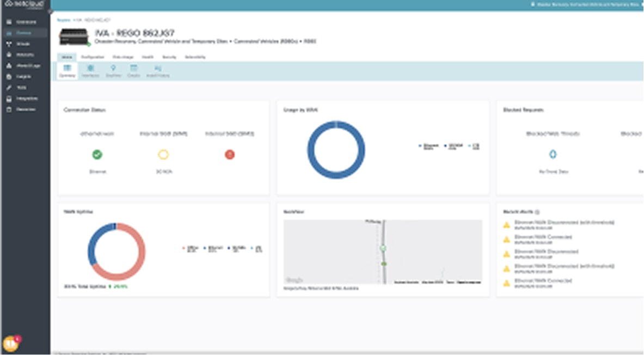Open Alerts & Logs from the sidebar
The height and width of the screenshot is (355, 644).
click(x=28, y=66)
